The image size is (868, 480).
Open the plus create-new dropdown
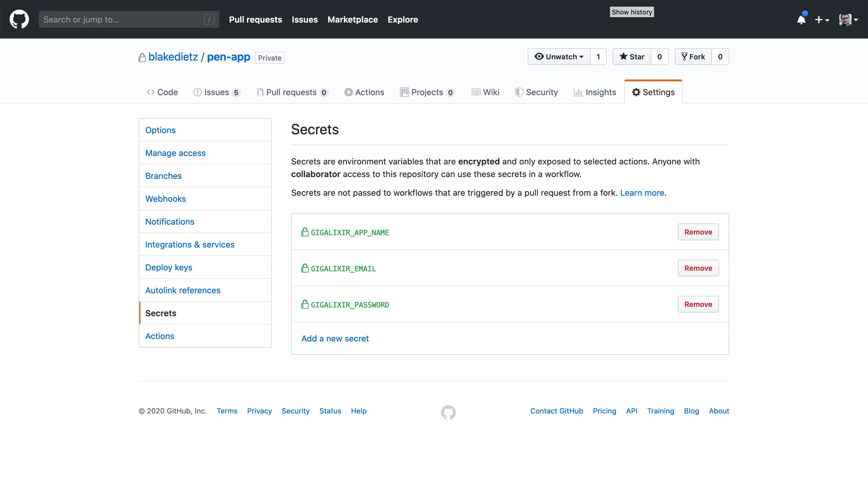pyautogui.click(x=822, y=20)
